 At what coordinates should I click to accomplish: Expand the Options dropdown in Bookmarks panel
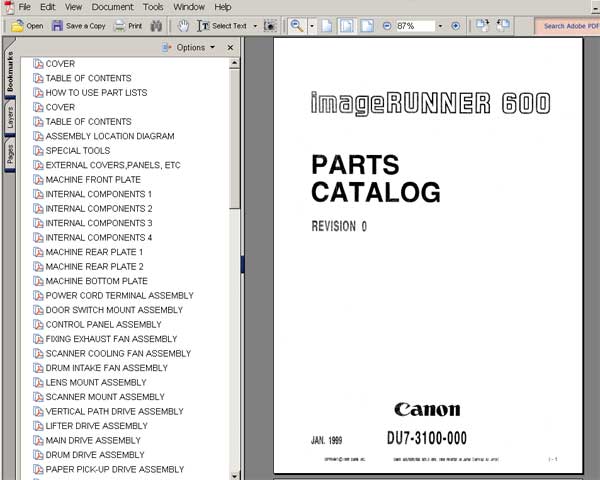coord(190,47)
